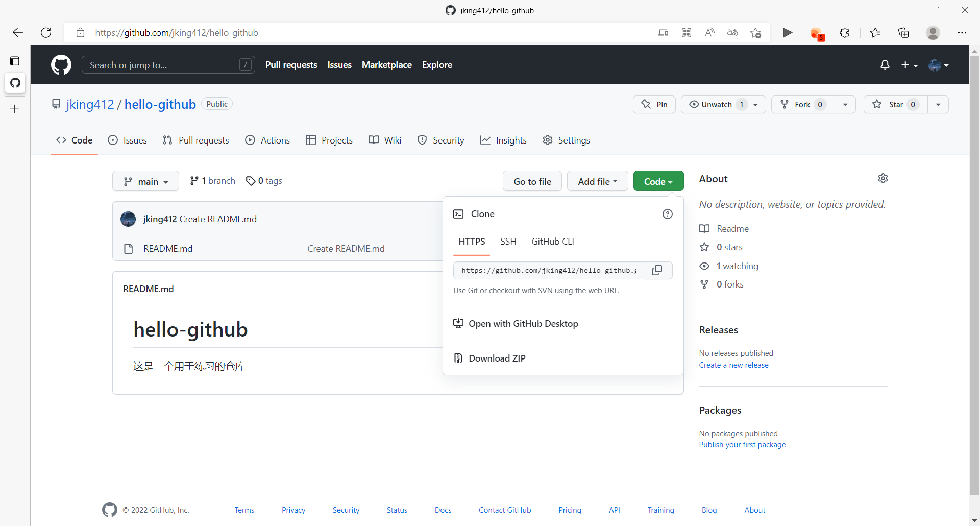Image resolution: width=980 pixels, height=526 pixels.
Task: Star the hello-github repository
Action: [896, 104]
